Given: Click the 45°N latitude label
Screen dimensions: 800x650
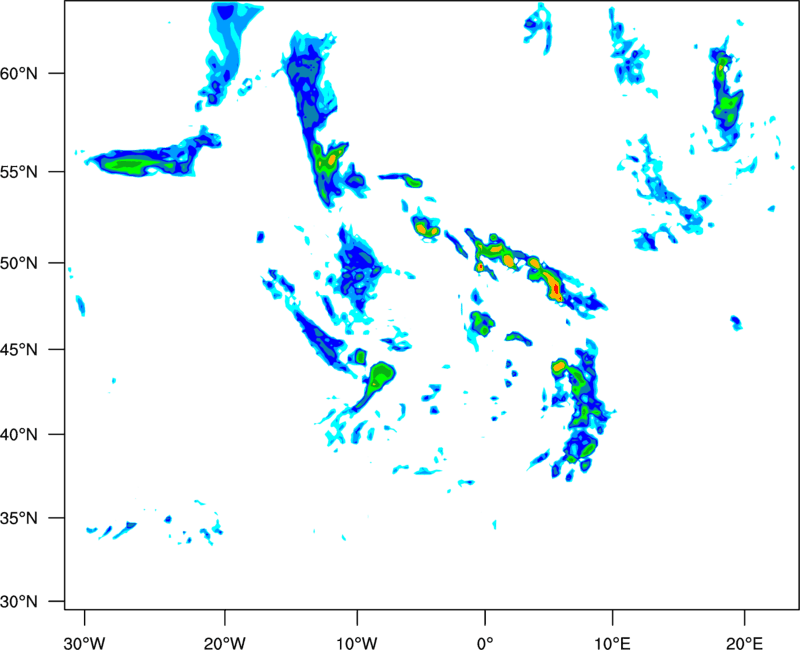Looking at the screenshot, I should 19,350.
